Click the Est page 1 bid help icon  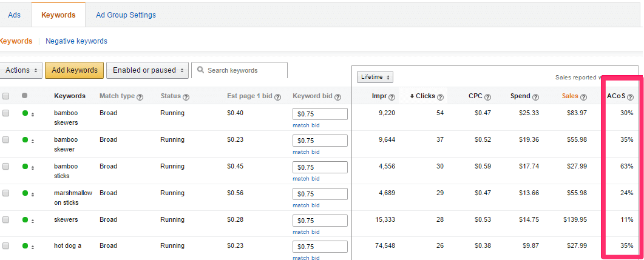coord(277,97)
